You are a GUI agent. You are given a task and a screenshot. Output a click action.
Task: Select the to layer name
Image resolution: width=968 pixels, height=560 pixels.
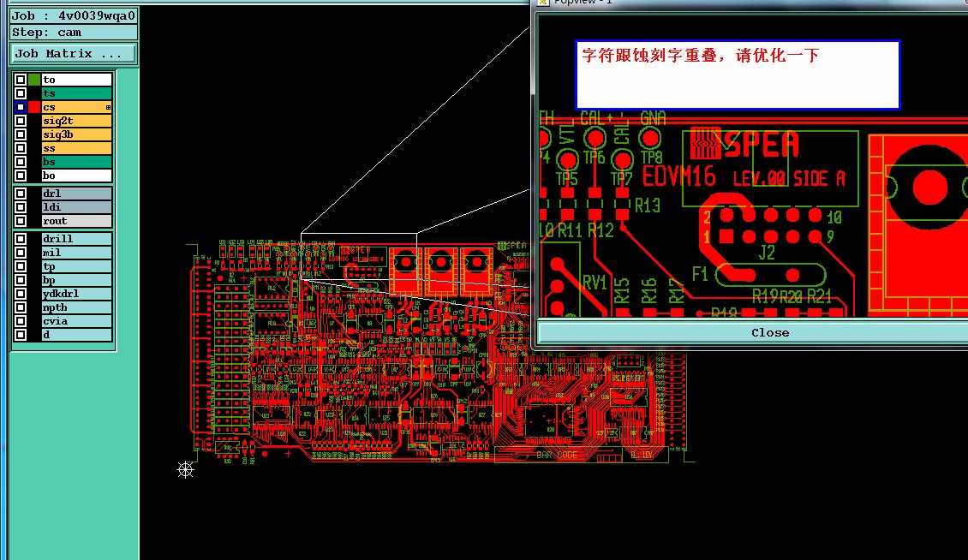pos(76,80)
